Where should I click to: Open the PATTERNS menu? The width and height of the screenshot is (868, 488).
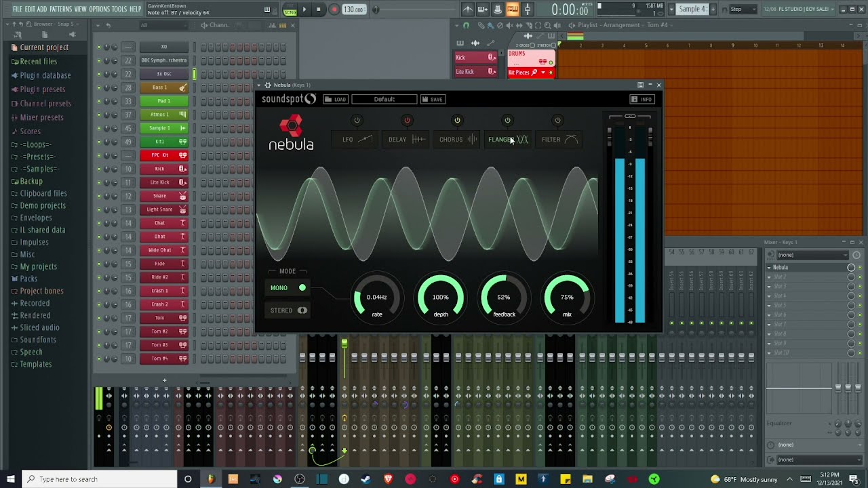tap(61, 9)
